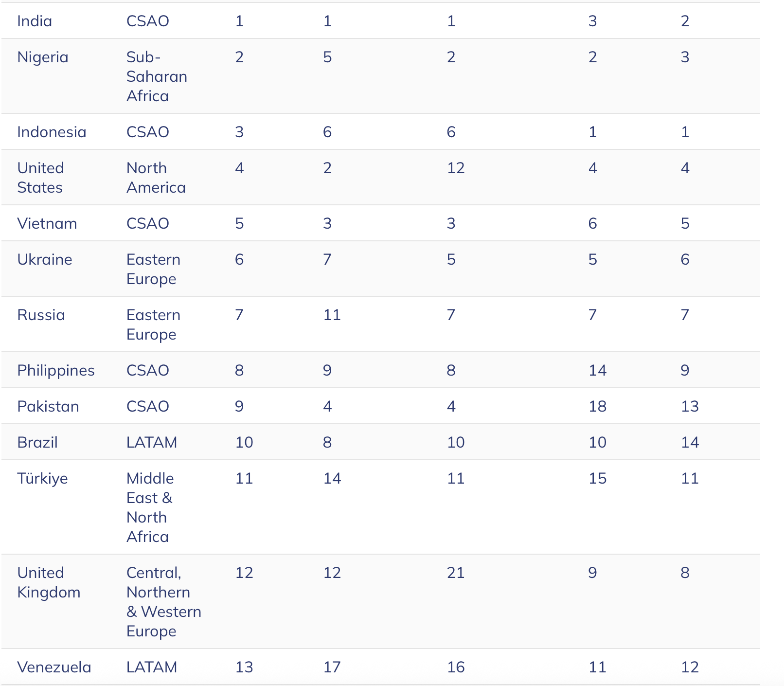The image size is (784, 686).
Task: Select the Ukraine country cell
Action: click(x=45, y=259)
